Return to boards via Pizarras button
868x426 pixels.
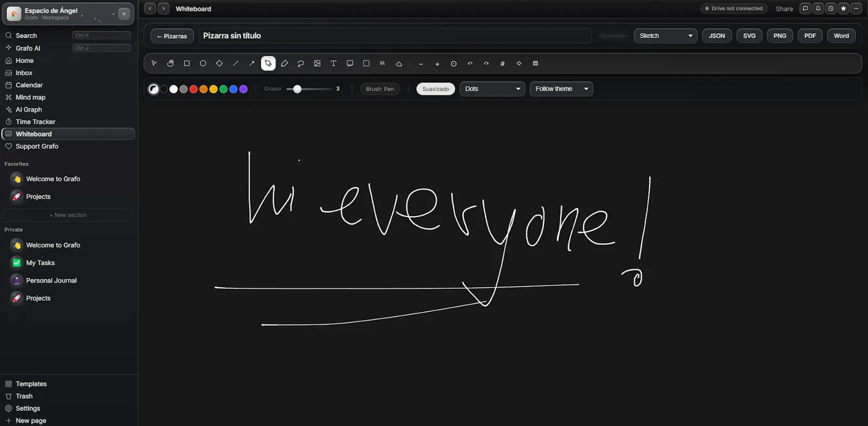point(172,36)
